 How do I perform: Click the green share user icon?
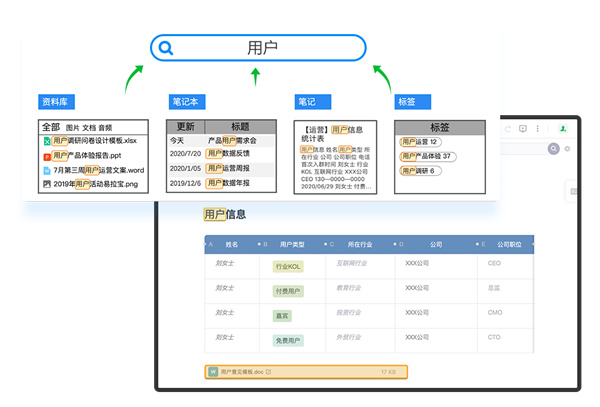[563, 129]
